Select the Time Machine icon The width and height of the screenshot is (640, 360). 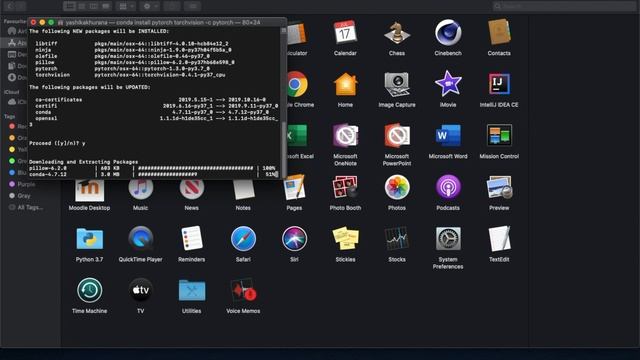click(x=89, y=290)
